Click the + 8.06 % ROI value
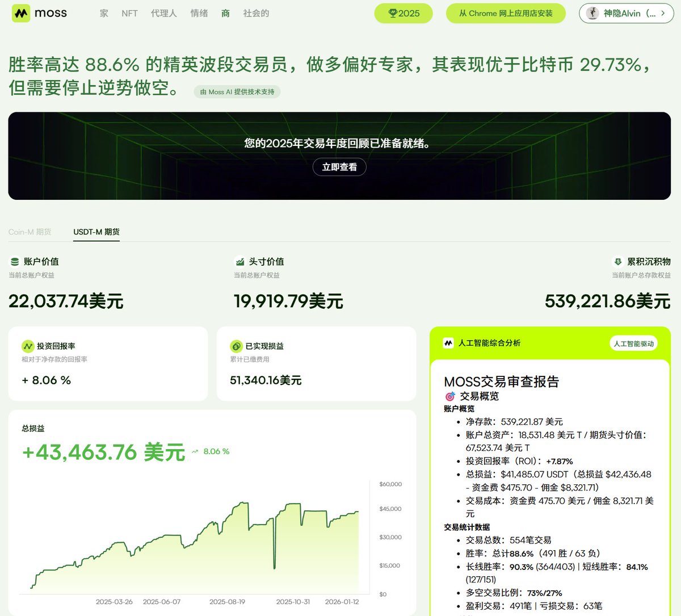This screenshot has width=681, height=616. tap(46, 380)
